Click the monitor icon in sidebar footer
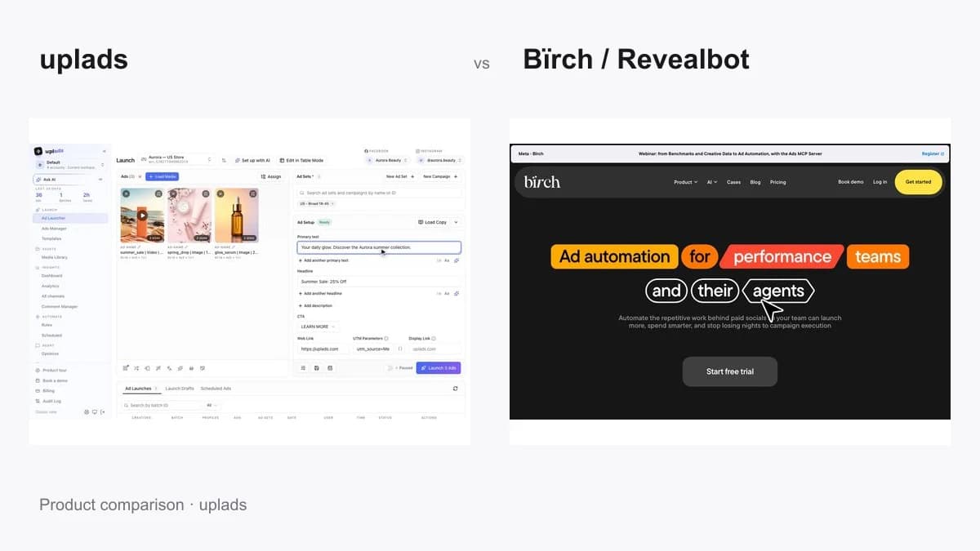The width and height of the screenshot is (980, 551). 95,412
